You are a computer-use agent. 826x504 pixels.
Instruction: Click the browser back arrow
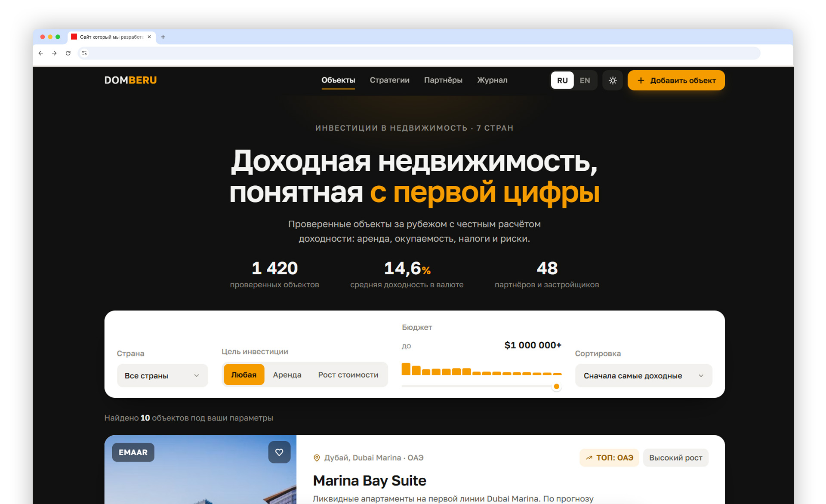pyautogui.click(x=41, y=53)
